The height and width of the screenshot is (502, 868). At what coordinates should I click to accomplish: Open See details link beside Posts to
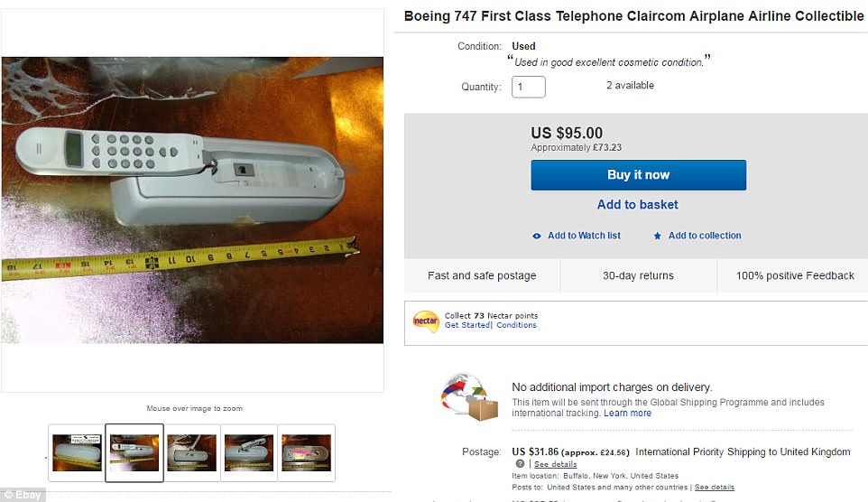click(714, 487)
